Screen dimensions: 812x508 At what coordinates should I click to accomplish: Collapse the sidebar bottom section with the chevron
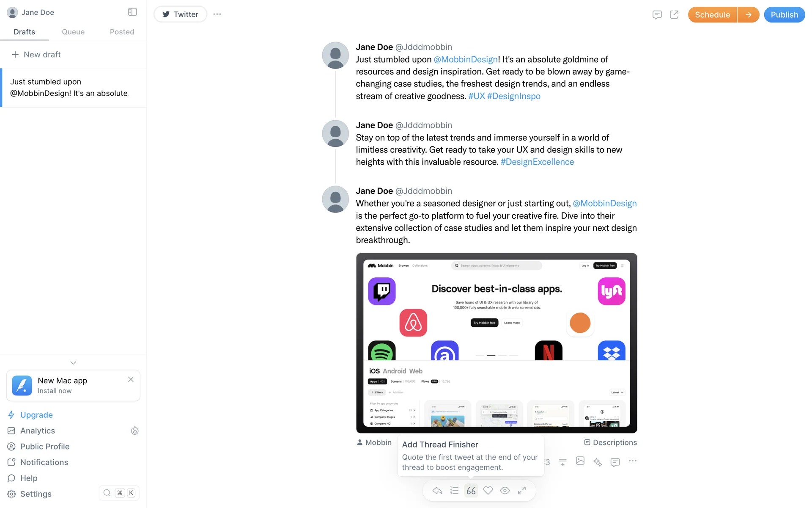[x=73, y=363]
